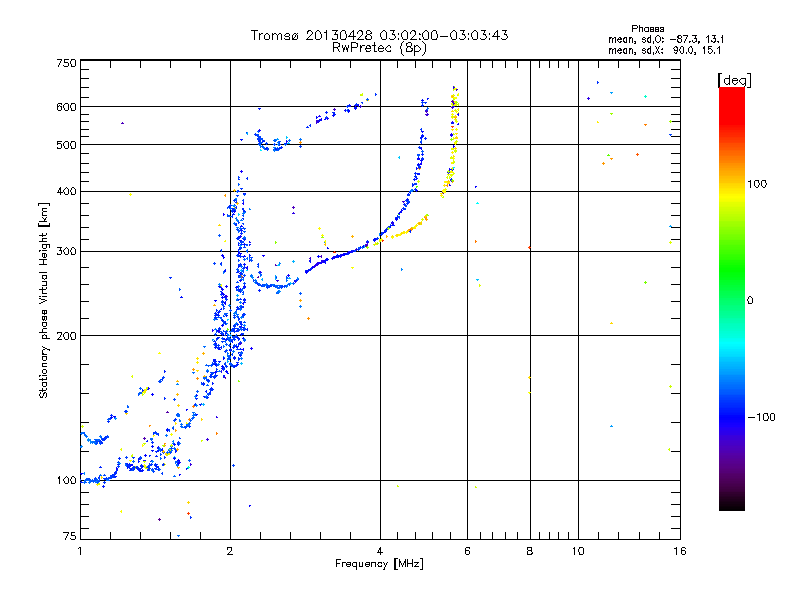
Task: Click the 'mean, sd,O: -87.3, 13.1' line
Action: [666, 39]
